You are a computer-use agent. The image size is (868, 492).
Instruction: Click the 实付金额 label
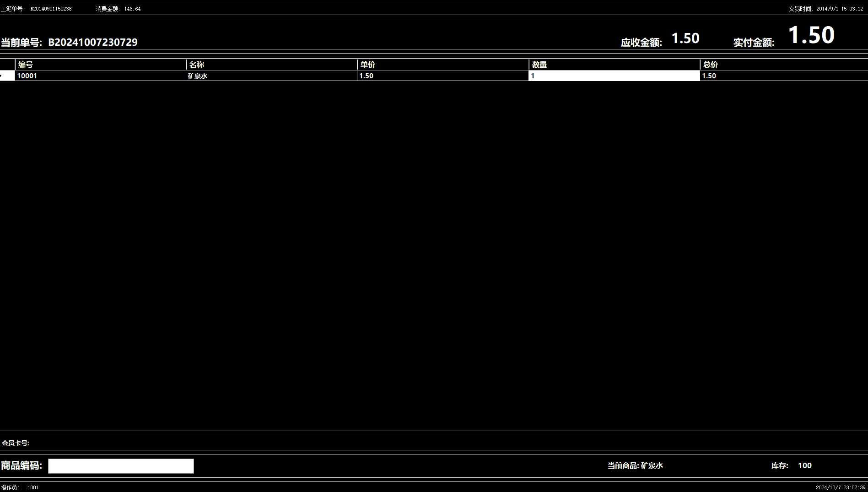click(754, 43)
